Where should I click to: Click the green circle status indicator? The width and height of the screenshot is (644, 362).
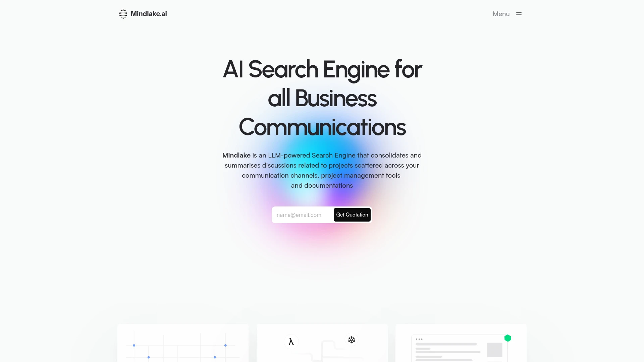point(508,338)
